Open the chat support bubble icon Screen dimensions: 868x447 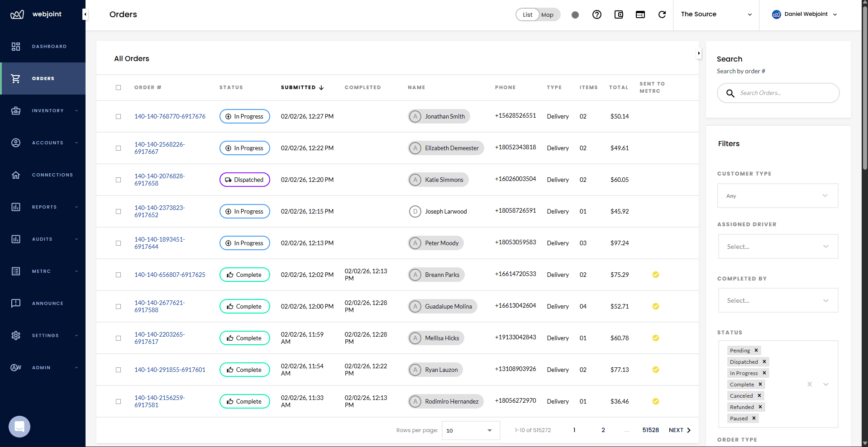(x=19, y=426)
